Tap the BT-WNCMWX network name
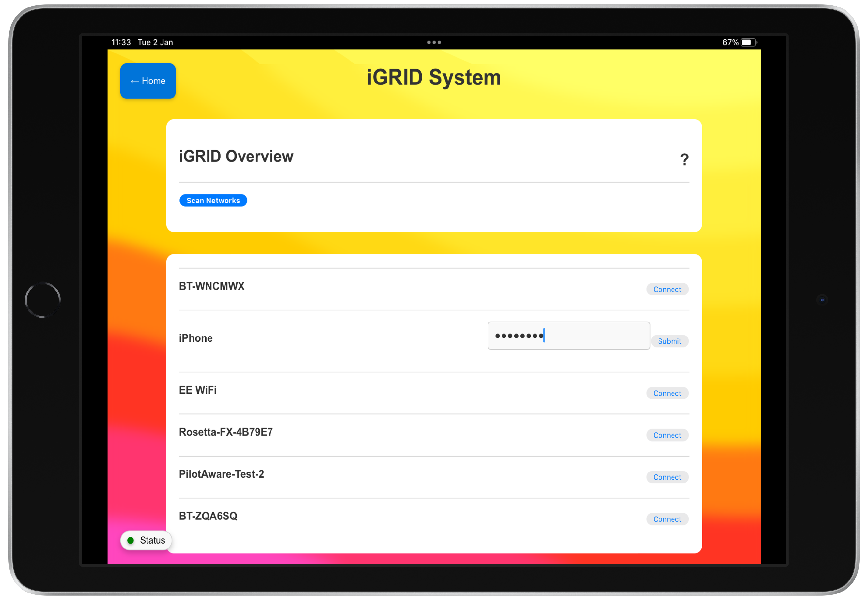 [x=211, y=286]
